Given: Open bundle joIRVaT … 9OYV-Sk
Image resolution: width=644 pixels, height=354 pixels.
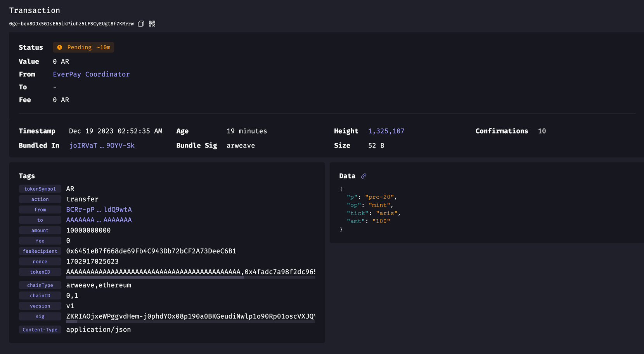Looking at the screenshot, I should tap(102, 145).
